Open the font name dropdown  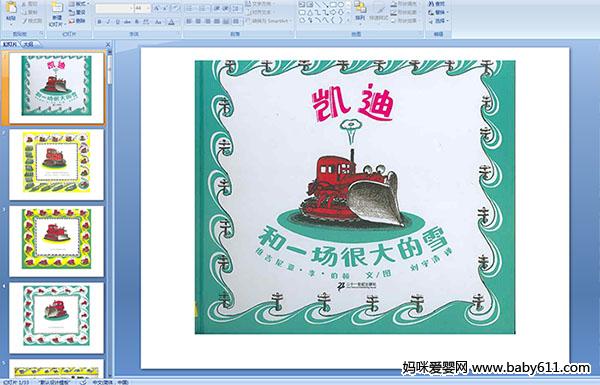131,8
